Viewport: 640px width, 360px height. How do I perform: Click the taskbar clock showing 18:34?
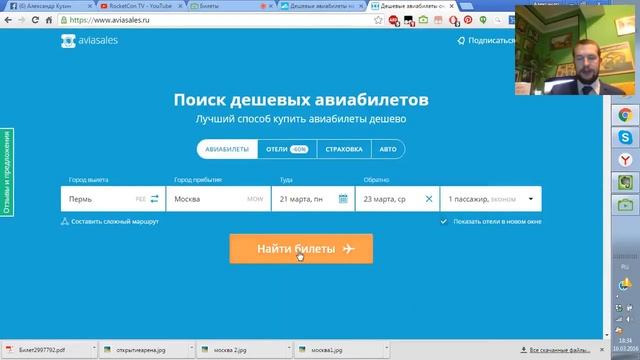click(x=625, y=340)
